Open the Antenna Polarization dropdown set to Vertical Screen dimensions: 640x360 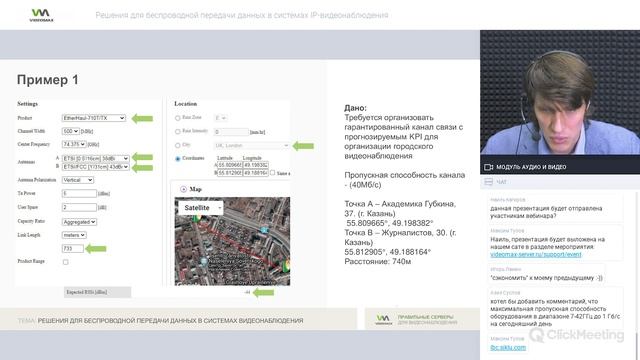tap(78, 180)
